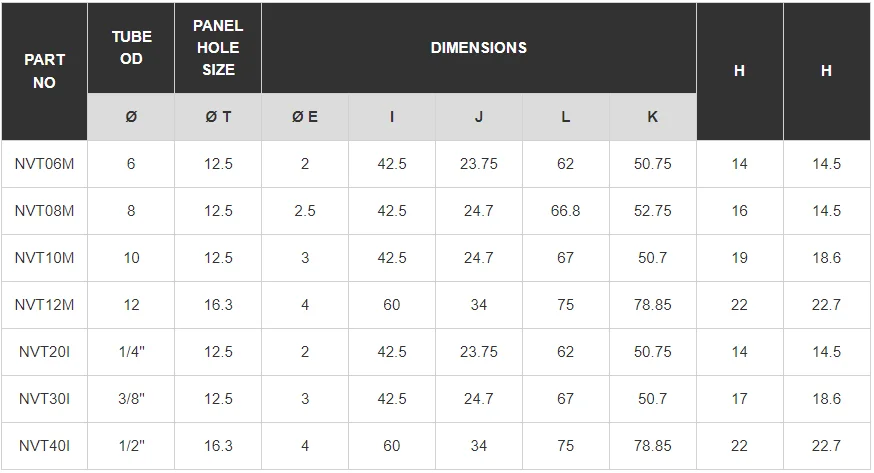Select the 2.5 Ø E value cell
The width and height of the screenshot is (874, 473).
pos(305,211)
